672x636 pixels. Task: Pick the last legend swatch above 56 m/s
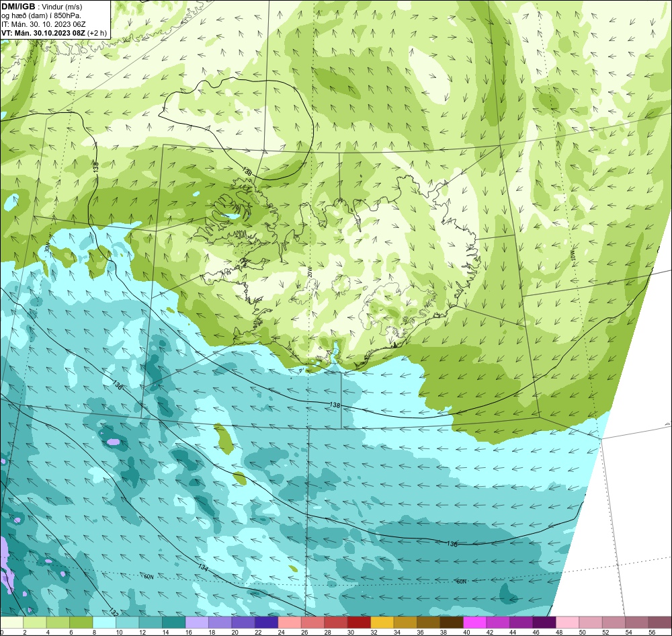[x=660, y=623]
